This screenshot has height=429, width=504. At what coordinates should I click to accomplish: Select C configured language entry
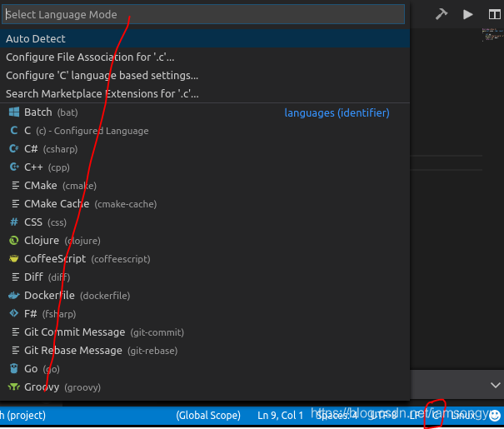pos(205,131)
